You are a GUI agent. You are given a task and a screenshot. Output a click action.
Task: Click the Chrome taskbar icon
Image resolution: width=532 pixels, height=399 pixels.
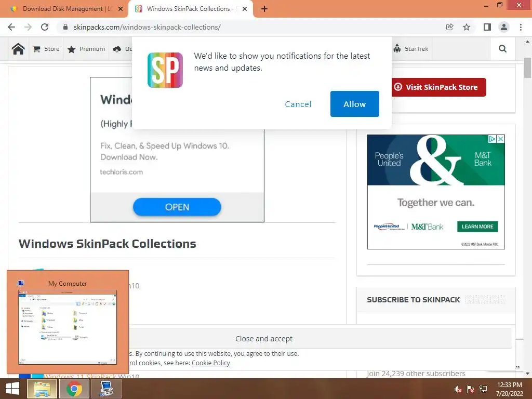(x=74, y=389)
